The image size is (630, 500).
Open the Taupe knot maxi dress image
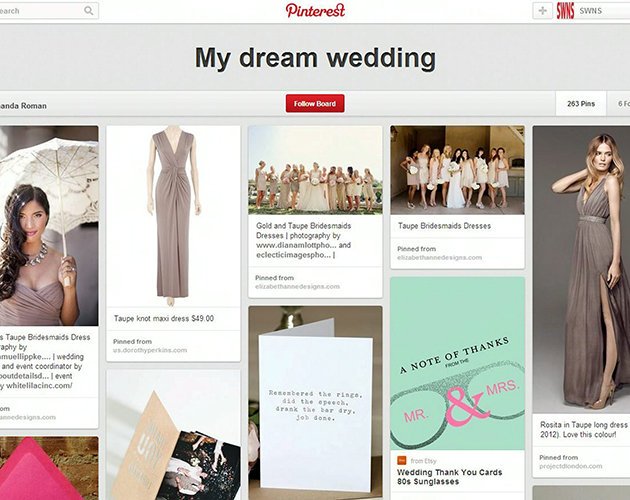tap(173, 215)
